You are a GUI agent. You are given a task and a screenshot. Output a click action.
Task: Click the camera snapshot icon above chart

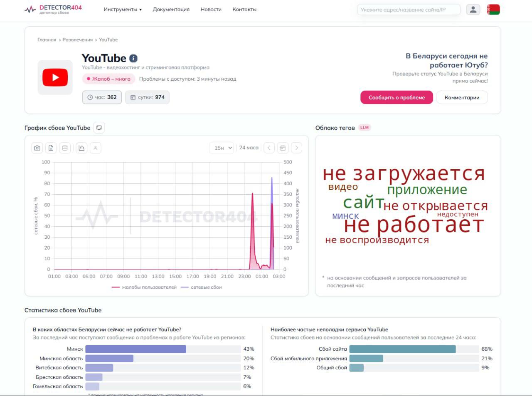(x=37, y=148)
